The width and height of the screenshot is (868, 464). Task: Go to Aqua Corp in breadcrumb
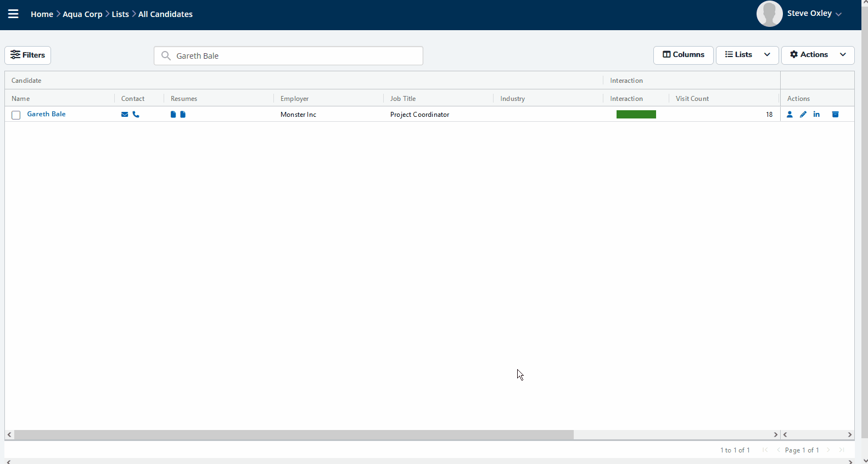pos(82,14)
